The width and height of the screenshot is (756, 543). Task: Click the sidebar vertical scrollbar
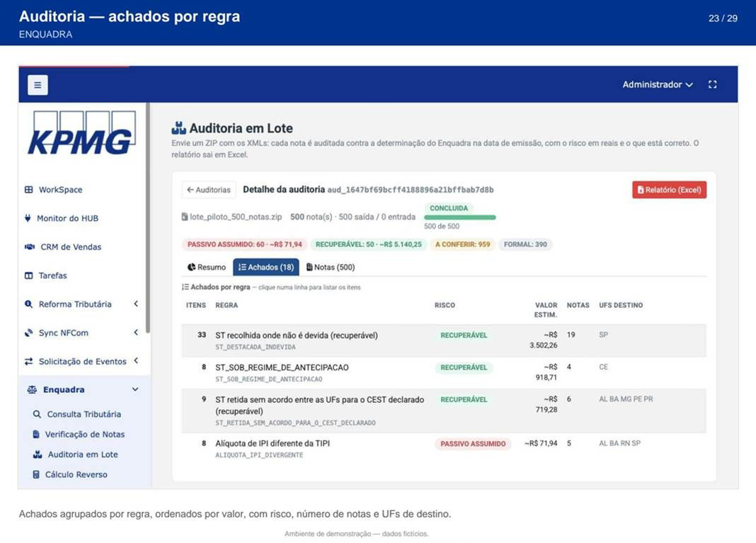click(148, 218)
